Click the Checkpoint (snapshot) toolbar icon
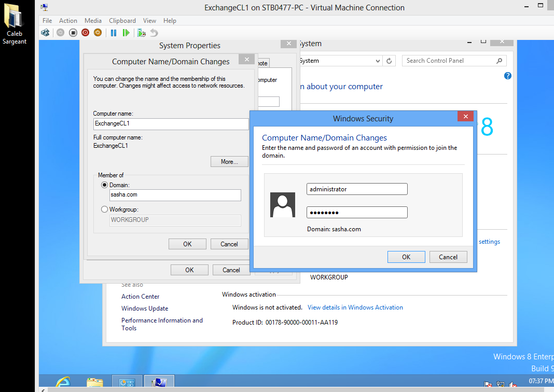The height and width of the screenshot is (392, 554). tap(141, 33)
